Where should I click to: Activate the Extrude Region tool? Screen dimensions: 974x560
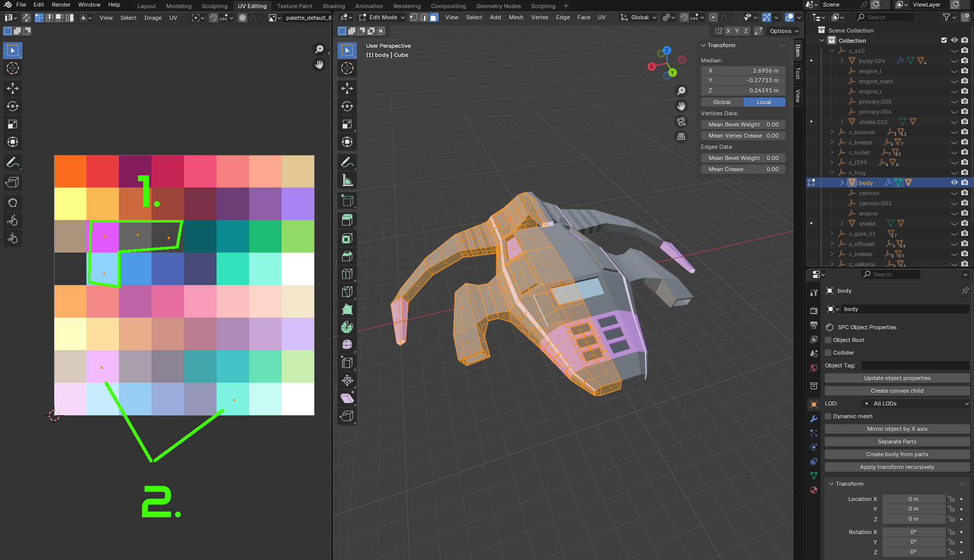coord(347,220)
